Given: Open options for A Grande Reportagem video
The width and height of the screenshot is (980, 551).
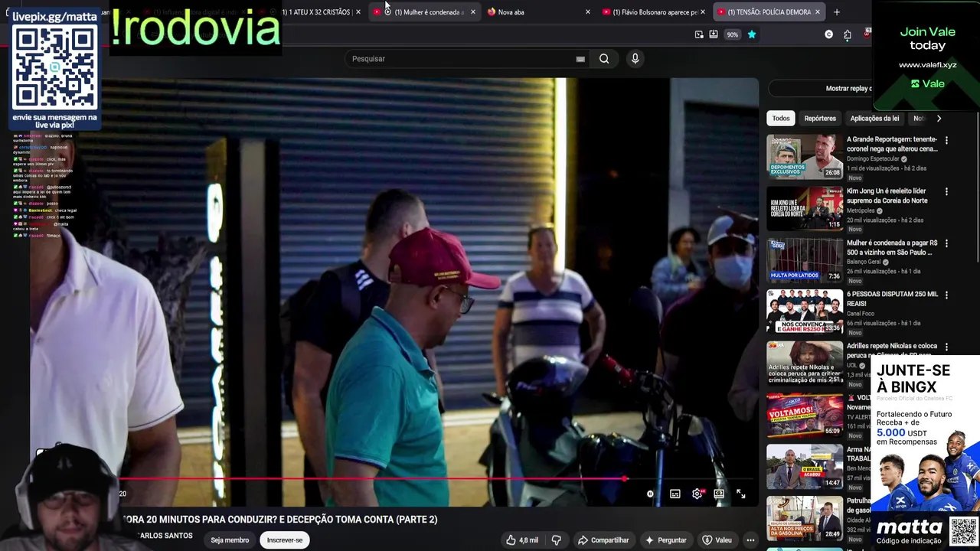Looking at the screenshot, I should click(946, 140).
